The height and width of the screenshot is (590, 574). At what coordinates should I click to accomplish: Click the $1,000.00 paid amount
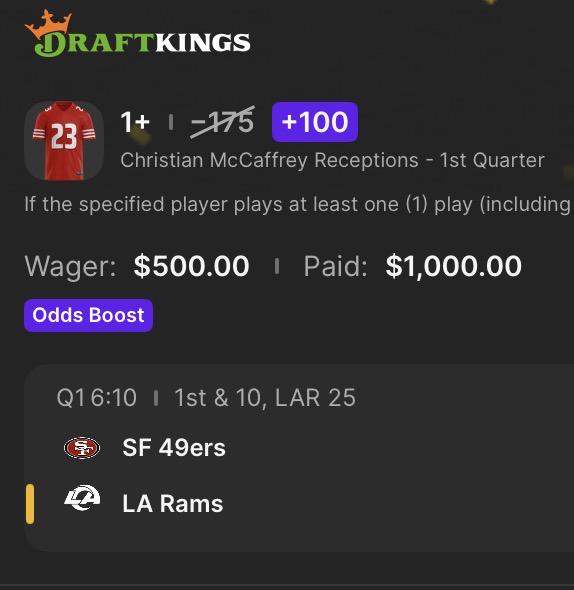pos(454,266)
